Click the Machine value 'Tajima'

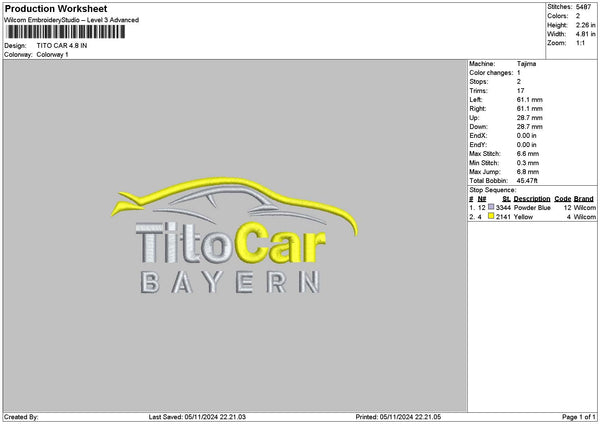(x=526, y=64)
